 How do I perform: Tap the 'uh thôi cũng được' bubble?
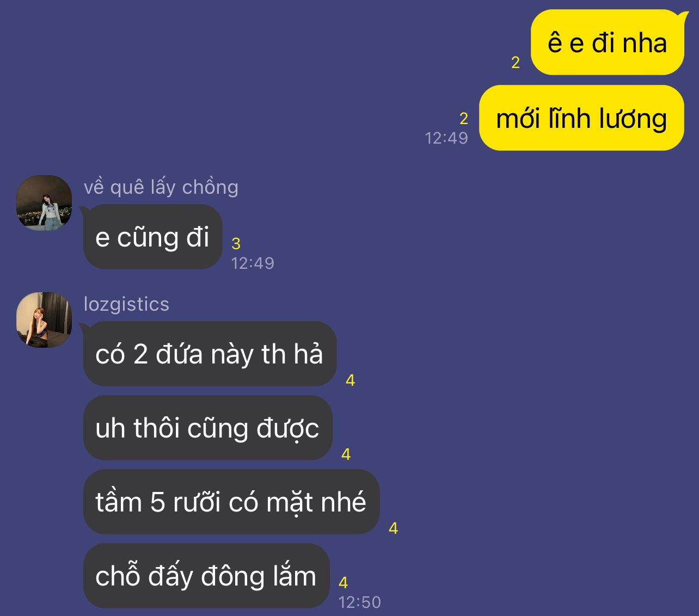207,428
